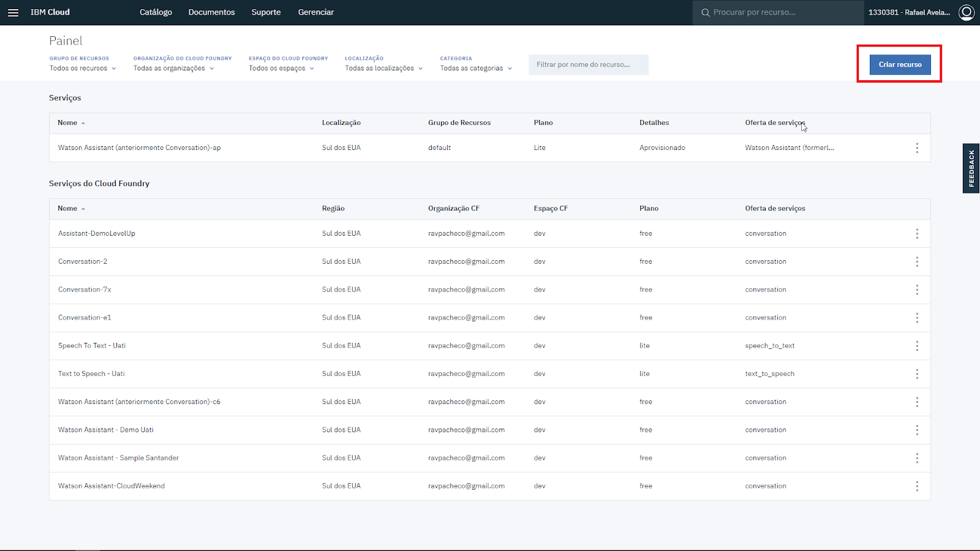The width and height of the screenshot is (980, 551).
Task: Expand Espaço do Cloud Foundry dropdown
Action: point(281,68)
